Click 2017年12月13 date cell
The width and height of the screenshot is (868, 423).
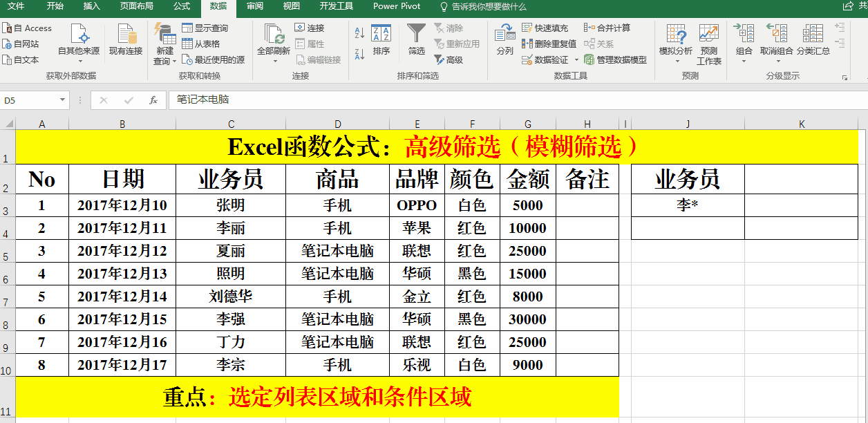(x=122, y=274)
